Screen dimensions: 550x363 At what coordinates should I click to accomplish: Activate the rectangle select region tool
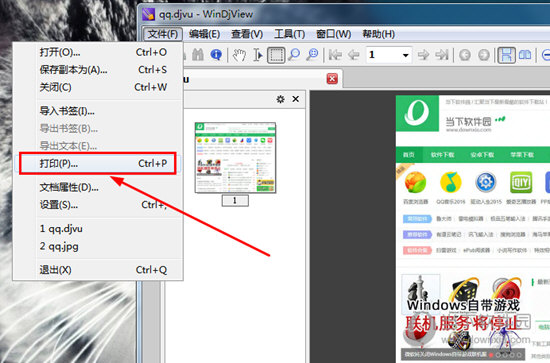276,55
